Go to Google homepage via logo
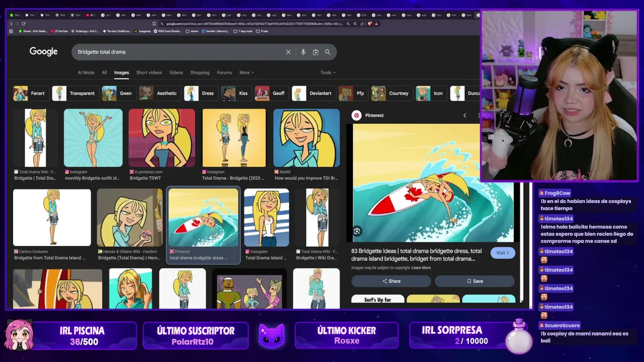 pos(43,51)
